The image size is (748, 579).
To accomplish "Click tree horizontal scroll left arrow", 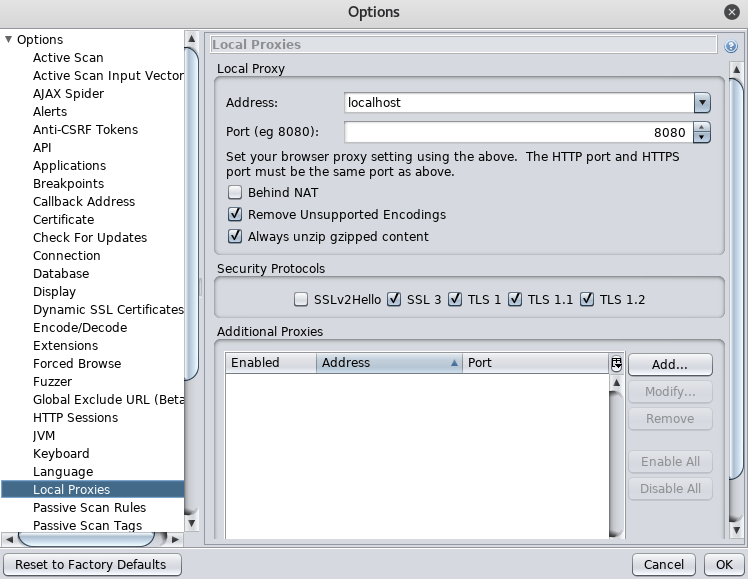I will (9, 539).
